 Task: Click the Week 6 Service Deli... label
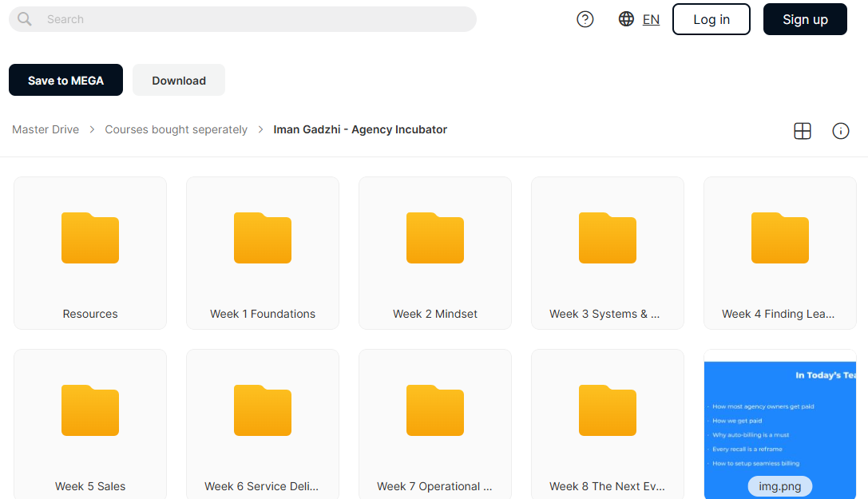point(261,486)
